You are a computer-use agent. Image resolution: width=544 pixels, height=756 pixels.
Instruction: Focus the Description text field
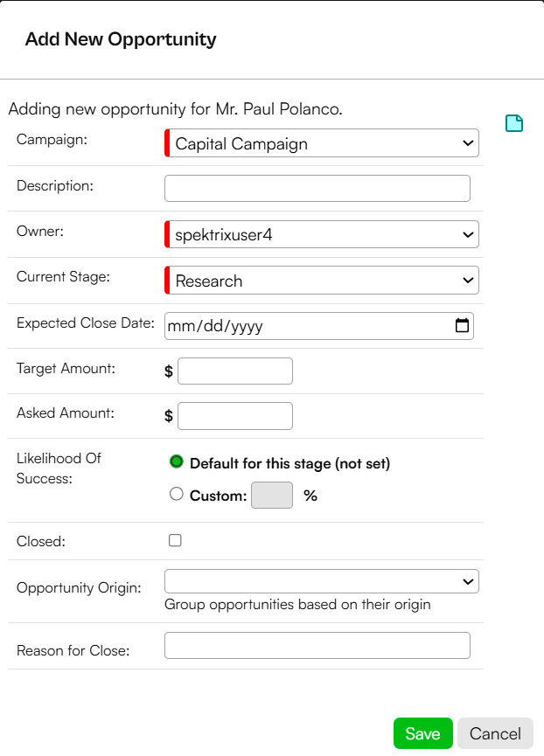[317, 188]
